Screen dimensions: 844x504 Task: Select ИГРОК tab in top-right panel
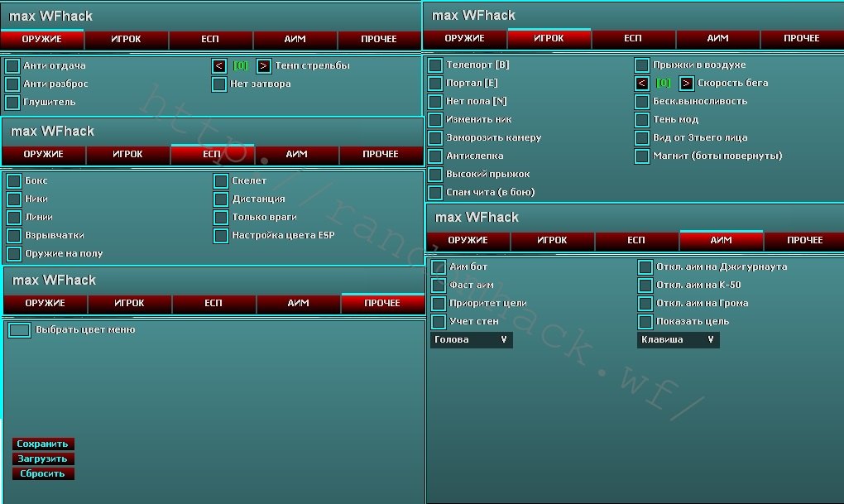click(549, 38)
